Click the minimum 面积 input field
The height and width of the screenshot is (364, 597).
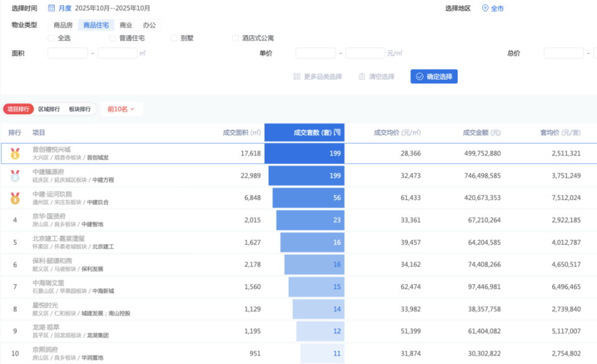tap(67, 53)
